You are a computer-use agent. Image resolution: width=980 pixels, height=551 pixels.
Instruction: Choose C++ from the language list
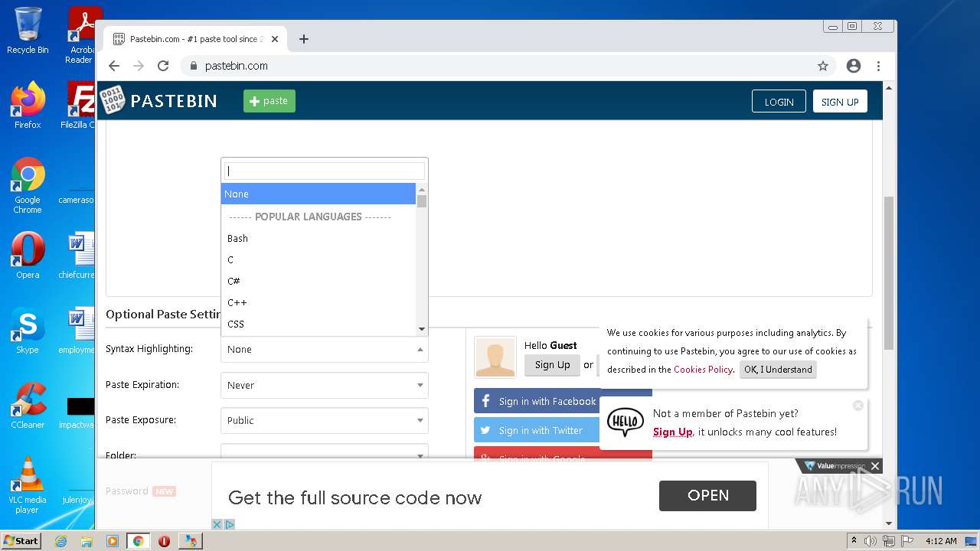click(x=318, y=302)
